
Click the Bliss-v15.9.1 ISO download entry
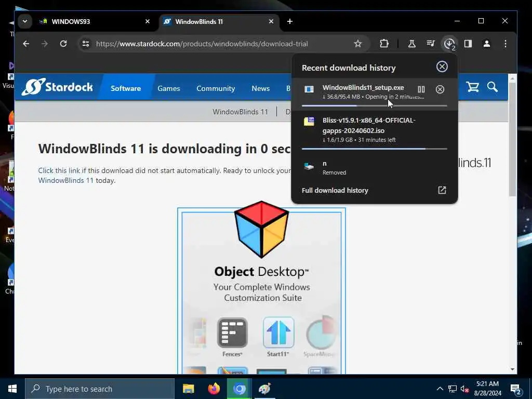[x=374, y=130]
